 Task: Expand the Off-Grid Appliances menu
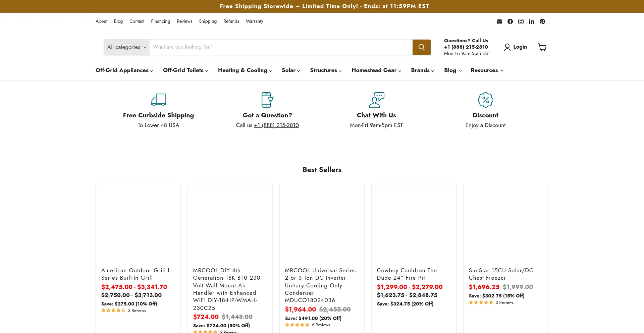point(124,70)
